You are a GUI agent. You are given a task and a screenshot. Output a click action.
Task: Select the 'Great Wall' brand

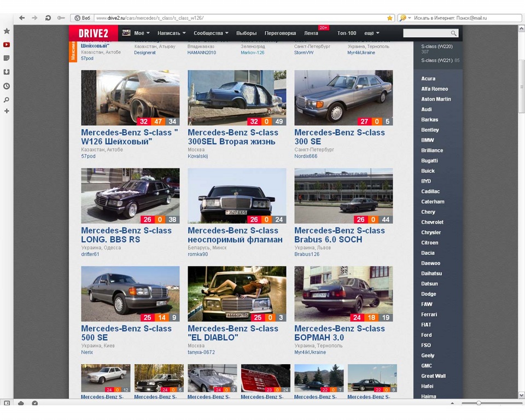click(x=433, y=376)
